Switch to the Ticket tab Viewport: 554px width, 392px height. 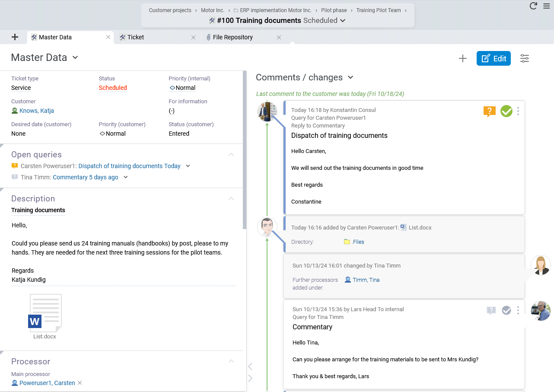pos(135,37)
